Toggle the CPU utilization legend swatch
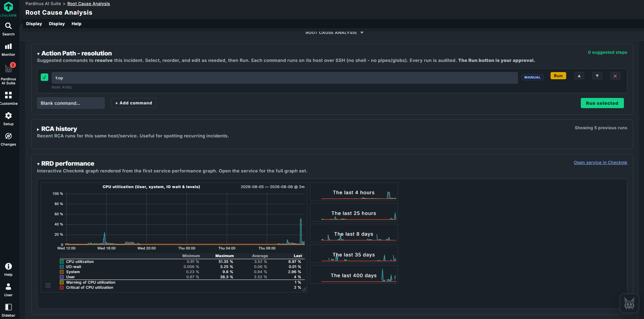Screen dimensions: 644x319 (x=62, y=262)
